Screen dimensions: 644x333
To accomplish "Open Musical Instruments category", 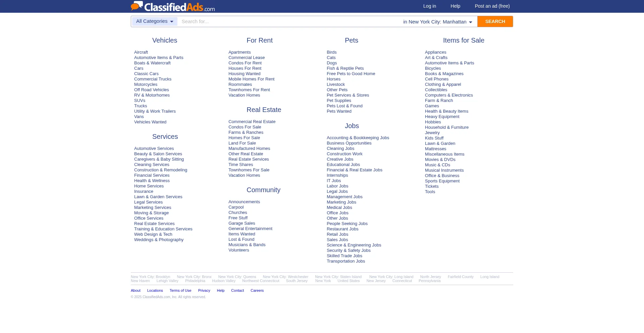I will [444, 170].
